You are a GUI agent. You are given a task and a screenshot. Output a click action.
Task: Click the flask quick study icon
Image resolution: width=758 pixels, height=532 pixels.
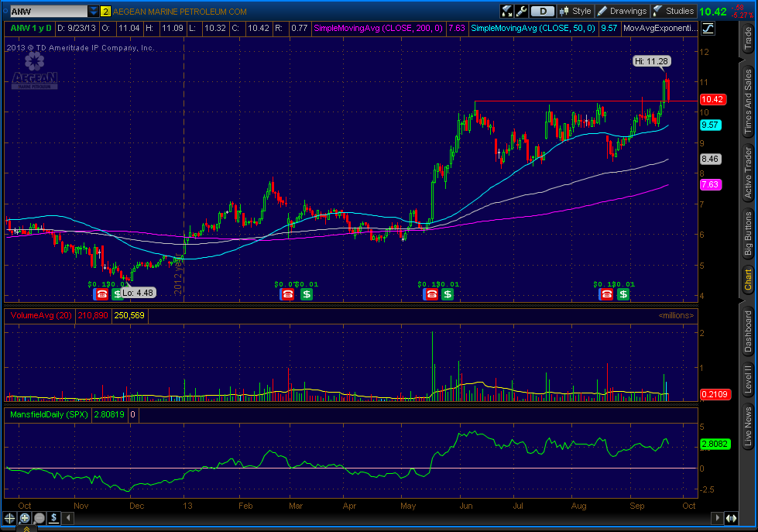point(507,11)
